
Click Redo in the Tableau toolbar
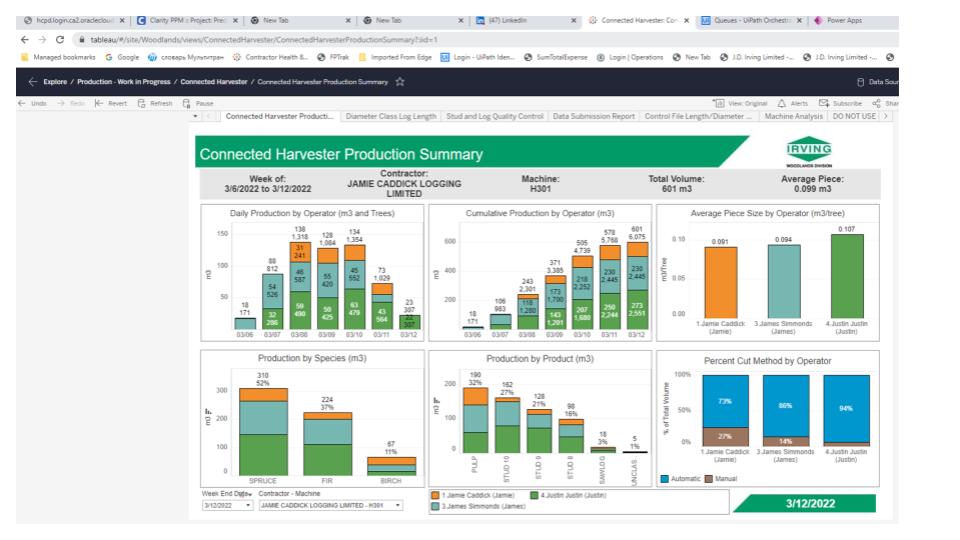[x=71, y=103]
